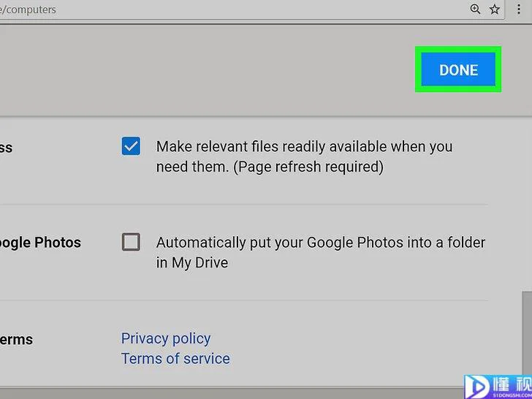Click the '(Page refresh required)' text
Screen dimensions: 532x399
308,167
